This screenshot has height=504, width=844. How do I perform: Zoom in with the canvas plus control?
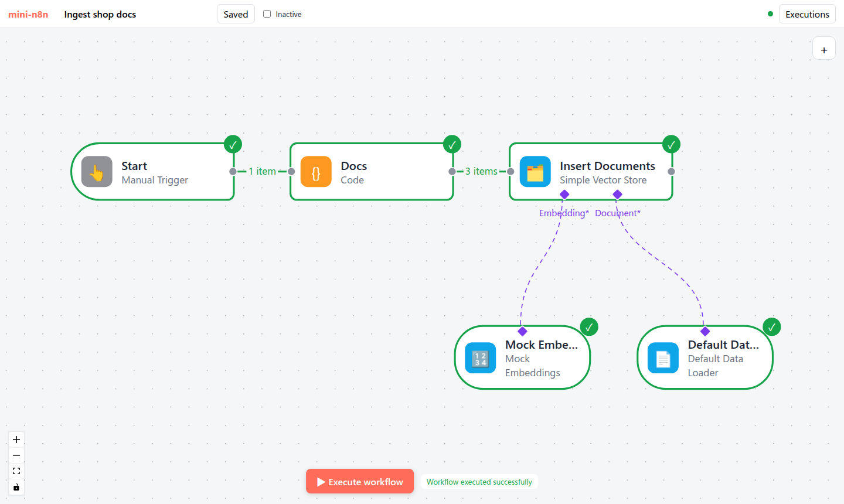[x=16, y=440]
